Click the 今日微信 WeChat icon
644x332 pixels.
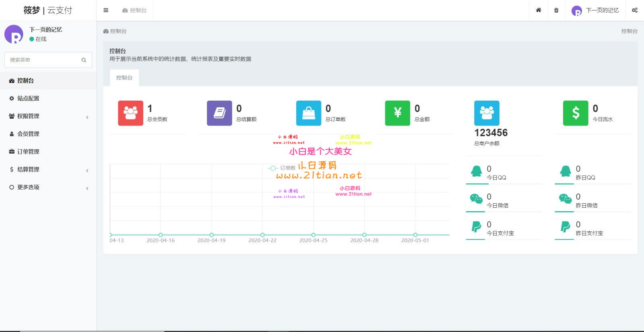pos(477,199)
